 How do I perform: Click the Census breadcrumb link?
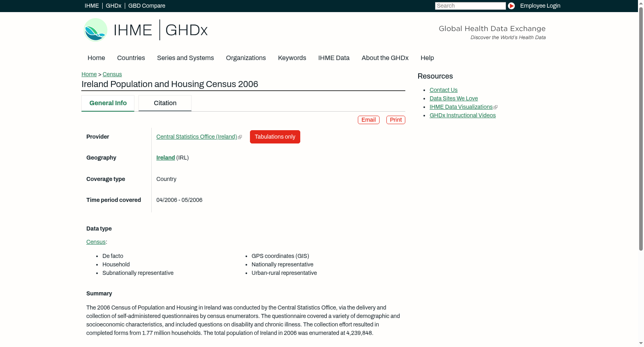pos(112,74)
